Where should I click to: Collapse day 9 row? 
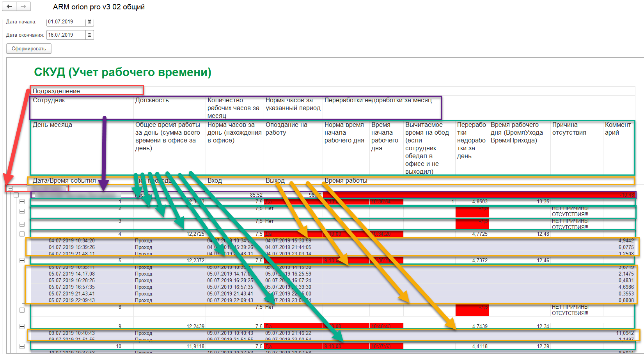[22, 326]
